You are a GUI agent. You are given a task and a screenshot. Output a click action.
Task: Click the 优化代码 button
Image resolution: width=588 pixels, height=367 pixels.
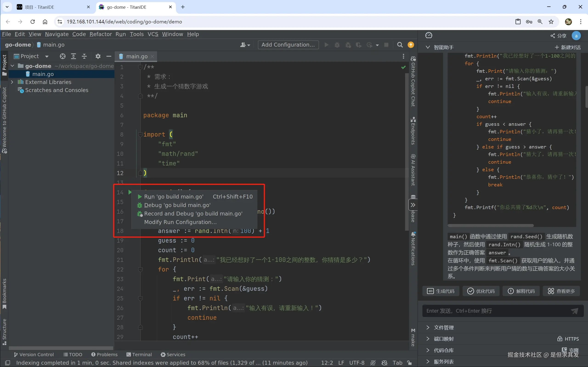(x=481, y=291)
